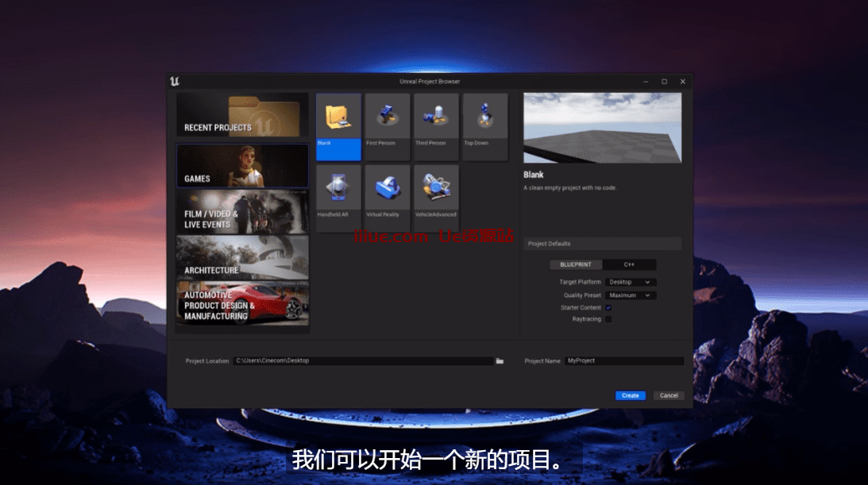The height and width of the screenshot is (485, 868).
Task: Click the Create button
Action: 630,395
